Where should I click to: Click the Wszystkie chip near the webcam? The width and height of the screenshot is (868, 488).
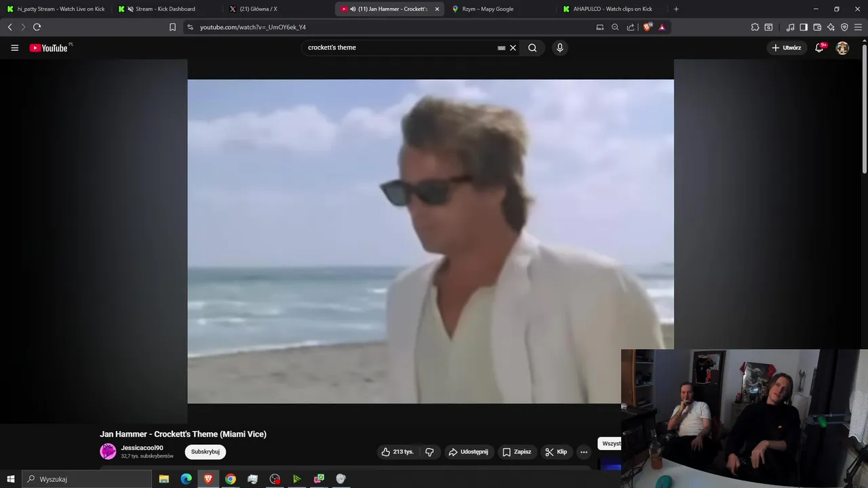[610, 443]
